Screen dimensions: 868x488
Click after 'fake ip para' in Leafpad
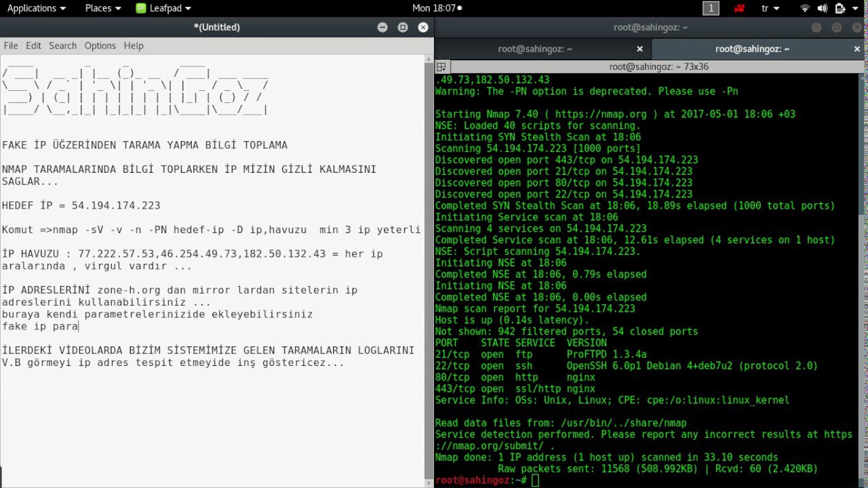point(79,327)
